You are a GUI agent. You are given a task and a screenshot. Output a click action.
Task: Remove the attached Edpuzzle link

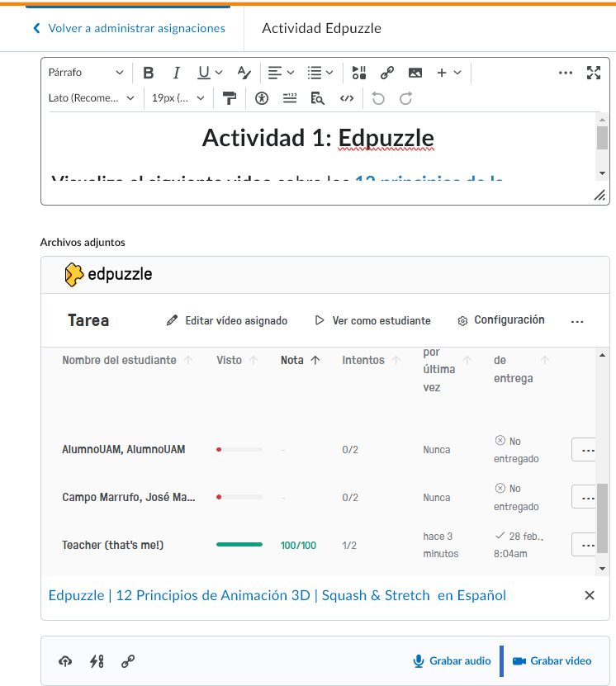coord(590,595)
